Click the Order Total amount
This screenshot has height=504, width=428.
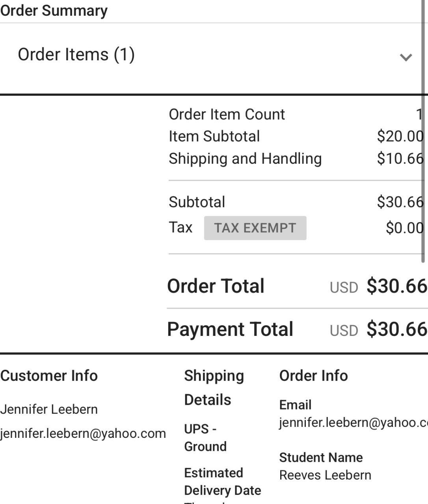point(396,286)
